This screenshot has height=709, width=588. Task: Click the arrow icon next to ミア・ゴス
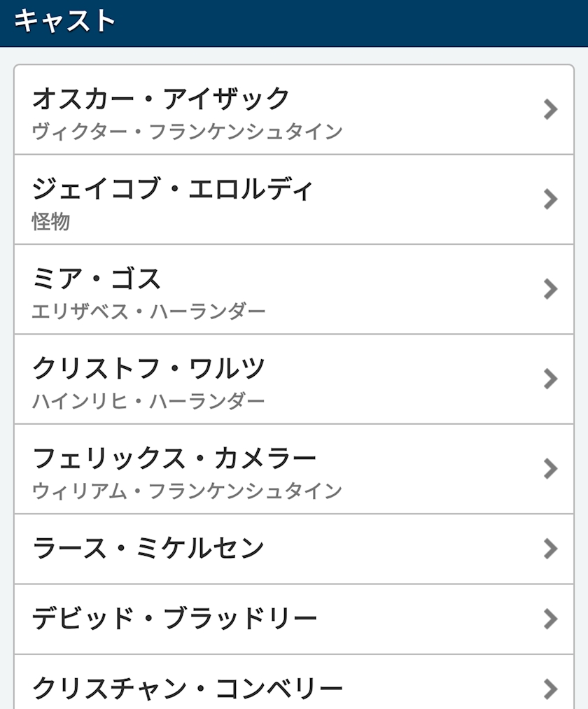pos(551,289)
